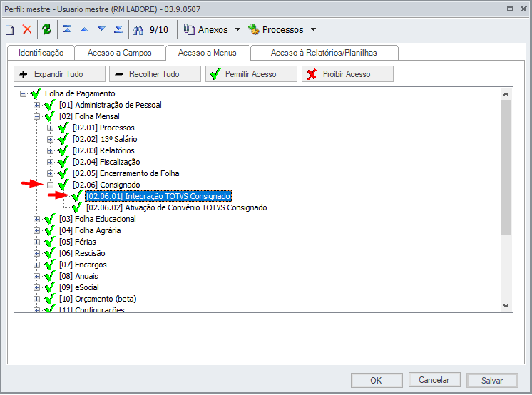Expand the [01] Administração de Pessoal node
This screenshot has width=532, height=395.
[x=36, y=106]
